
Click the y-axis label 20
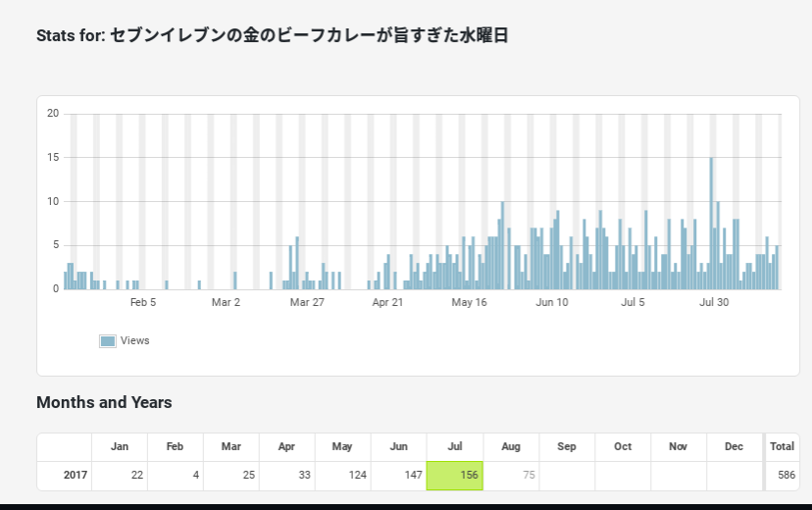point(53,114)
